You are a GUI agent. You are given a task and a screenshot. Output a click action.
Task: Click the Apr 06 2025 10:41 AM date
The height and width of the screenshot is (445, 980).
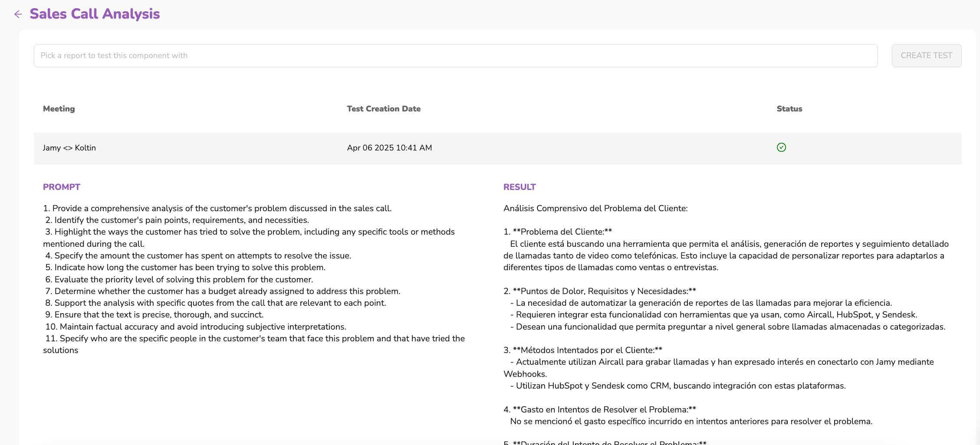389,148
